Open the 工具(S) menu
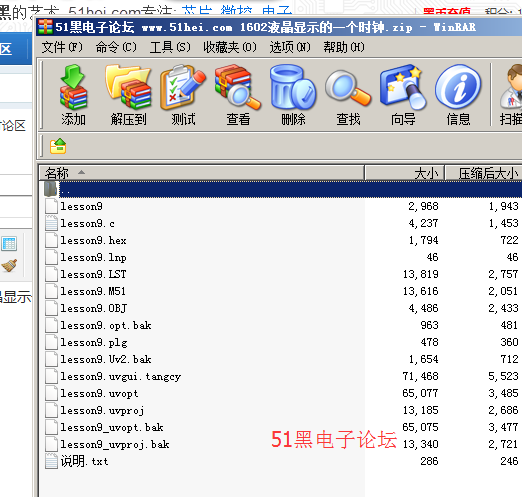This screenshot has height=497, width=522. click(x=170, y=47)
